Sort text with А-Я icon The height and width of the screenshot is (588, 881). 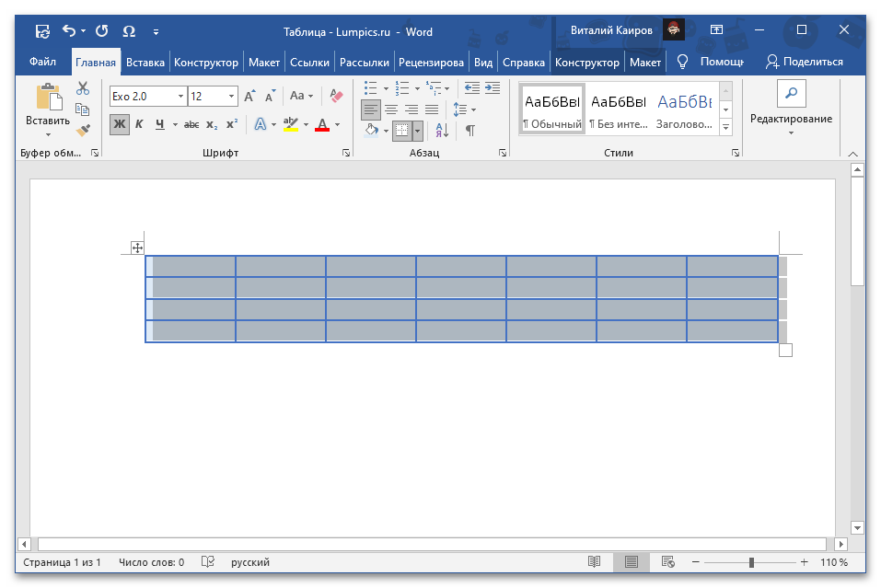tap(442, 131)
